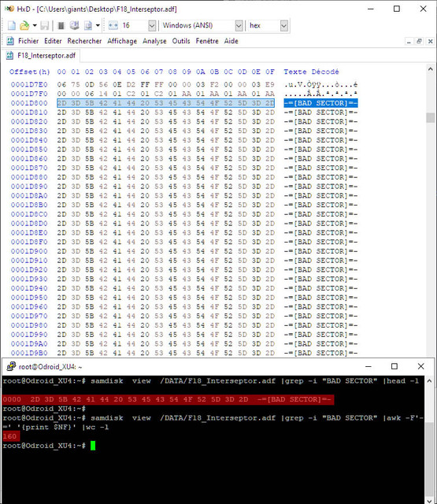
Task: Click the red highlighted BAD SECTOR terminal line
Action: click(168, 399)
